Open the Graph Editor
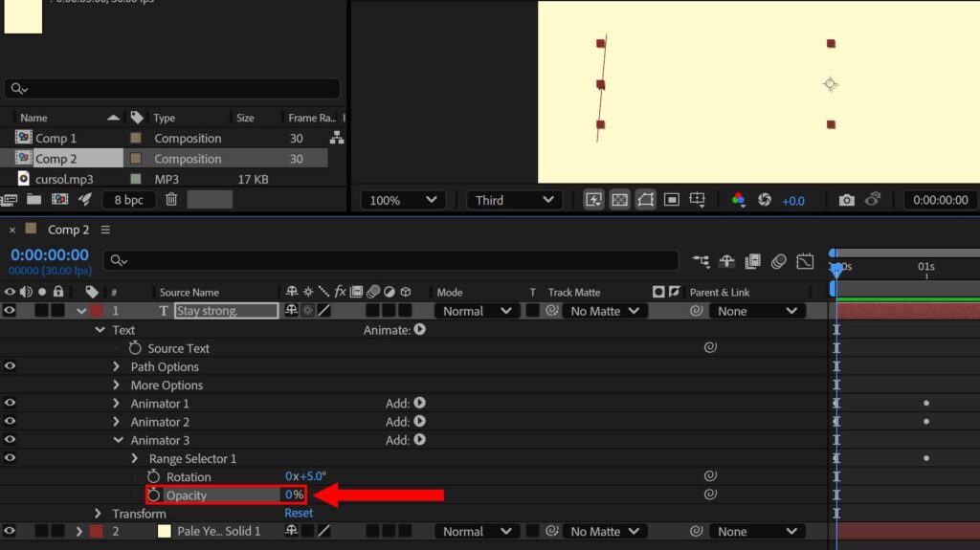Viewport: 980px width, 550px height. click(805, 261)
